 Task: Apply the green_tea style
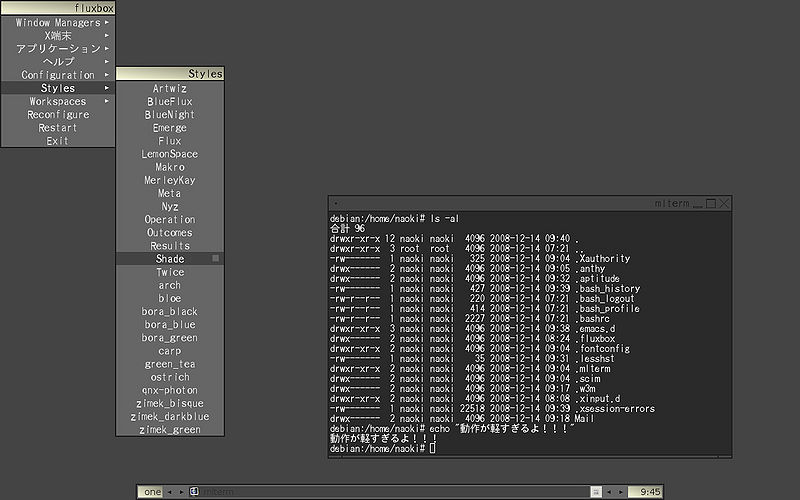170,364
